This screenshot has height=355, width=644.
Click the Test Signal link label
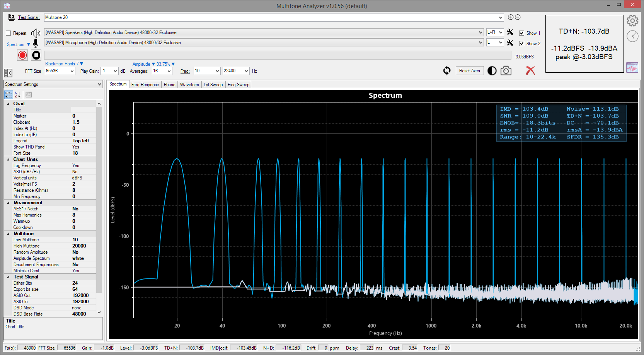coord(29,17)
